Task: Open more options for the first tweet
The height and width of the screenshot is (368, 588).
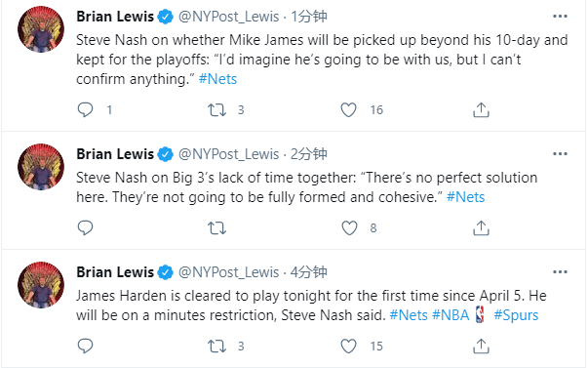Action: click(x=560, y=17)
